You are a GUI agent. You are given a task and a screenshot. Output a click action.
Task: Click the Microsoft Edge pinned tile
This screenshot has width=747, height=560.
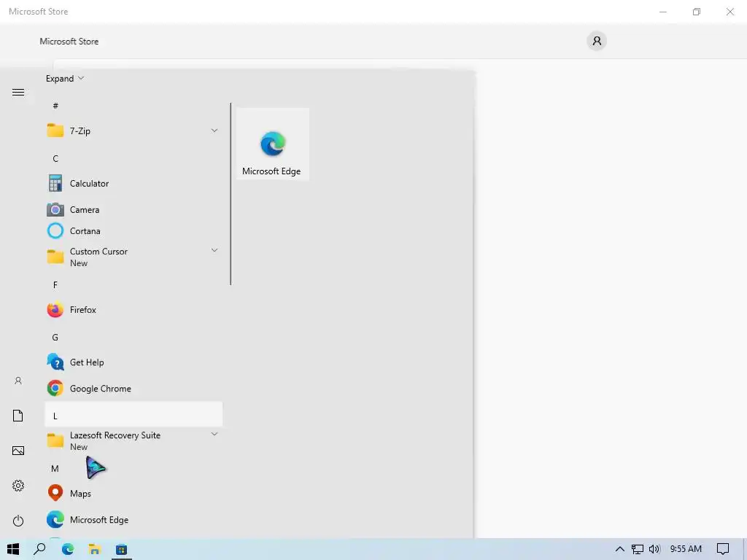pyautogui.click(x=273, y=144)
